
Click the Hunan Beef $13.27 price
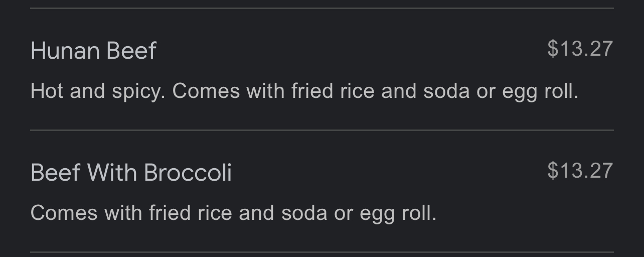click(x=580, y=49)
